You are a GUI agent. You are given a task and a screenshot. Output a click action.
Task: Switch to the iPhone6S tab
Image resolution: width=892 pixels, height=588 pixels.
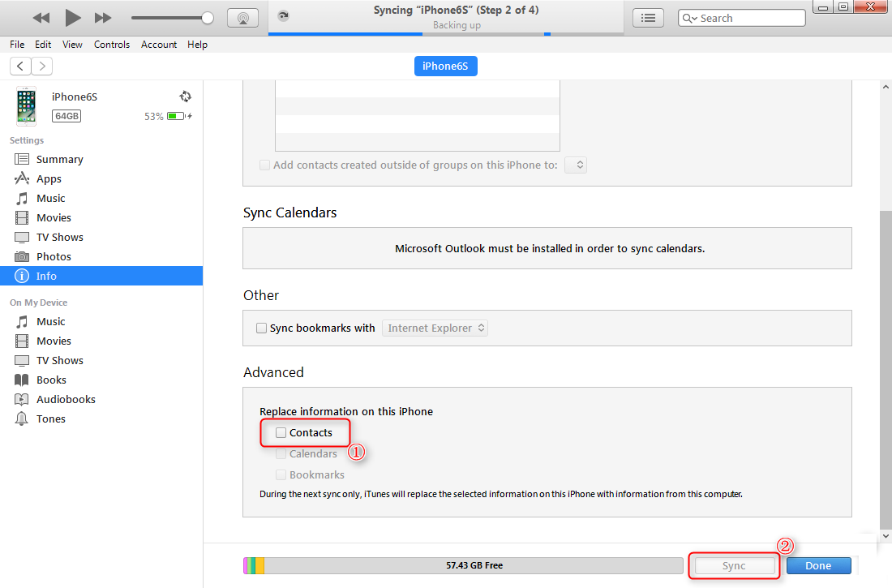(445, 66)
